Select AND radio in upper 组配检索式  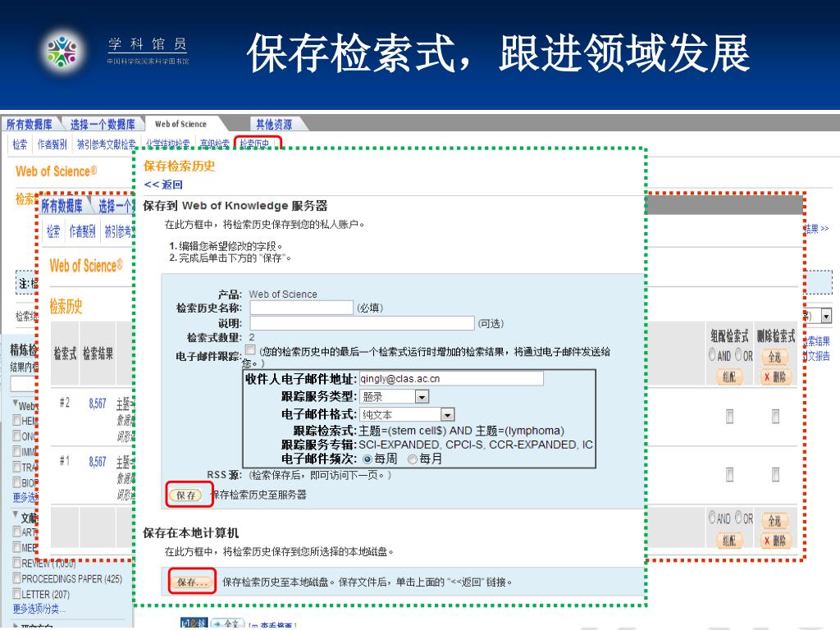(712, 354)
